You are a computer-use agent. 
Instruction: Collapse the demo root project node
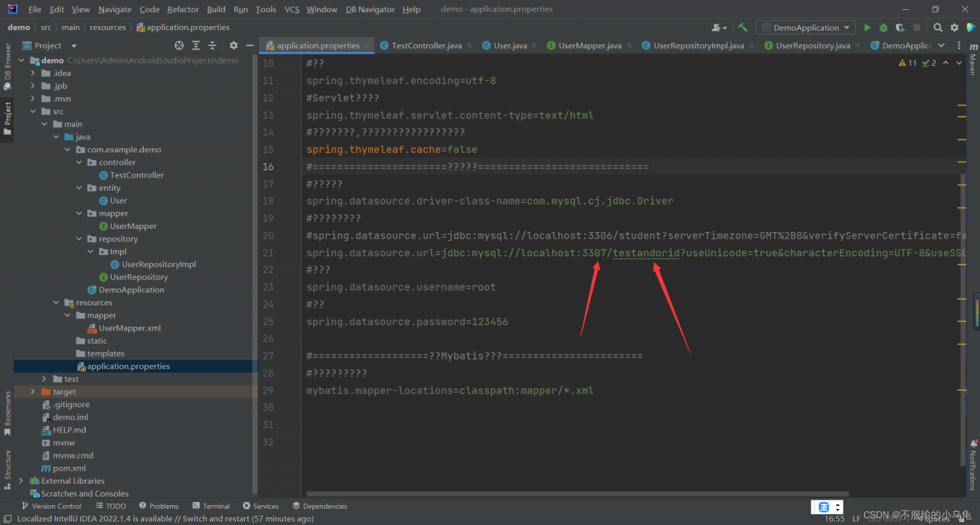tap(22, 60)
